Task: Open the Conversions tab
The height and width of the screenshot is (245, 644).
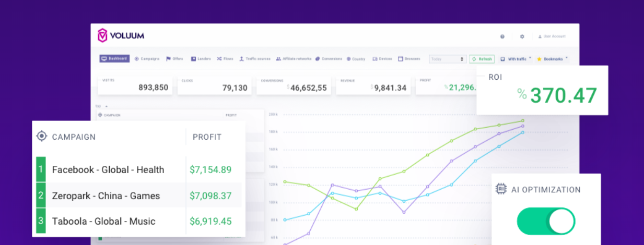Action: tap(329, 59)
